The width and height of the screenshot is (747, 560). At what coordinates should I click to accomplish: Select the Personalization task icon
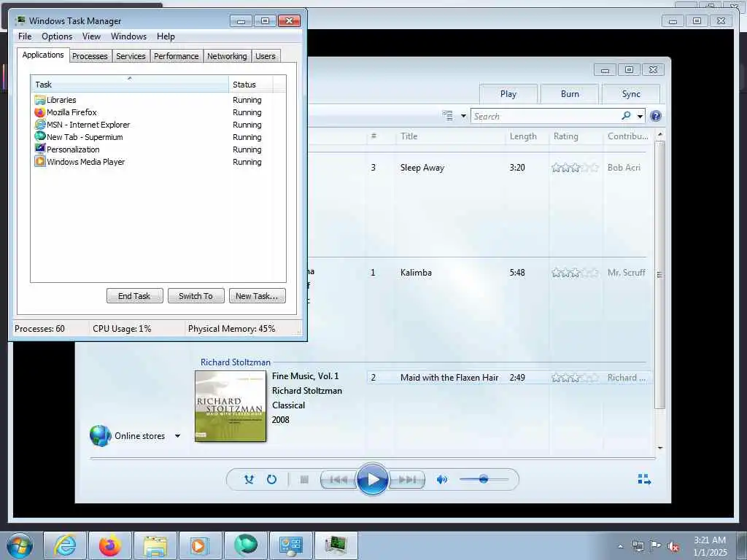point(40,149)
